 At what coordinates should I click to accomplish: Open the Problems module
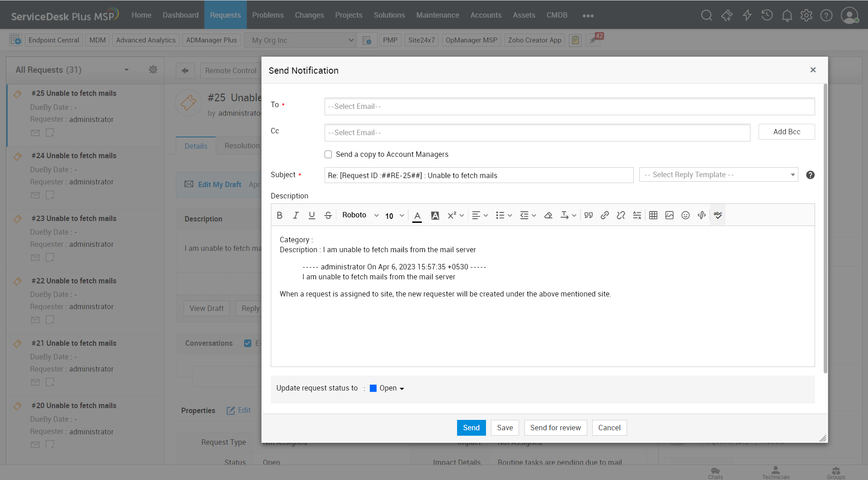pyautogui.click(x=268, y=15)
